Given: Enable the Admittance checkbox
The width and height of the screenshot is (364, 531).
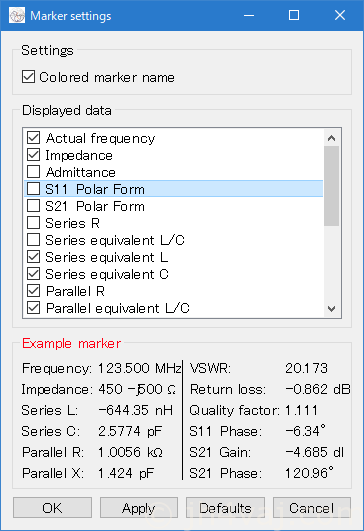Looking at the screenshot, I should pos(34,172).
